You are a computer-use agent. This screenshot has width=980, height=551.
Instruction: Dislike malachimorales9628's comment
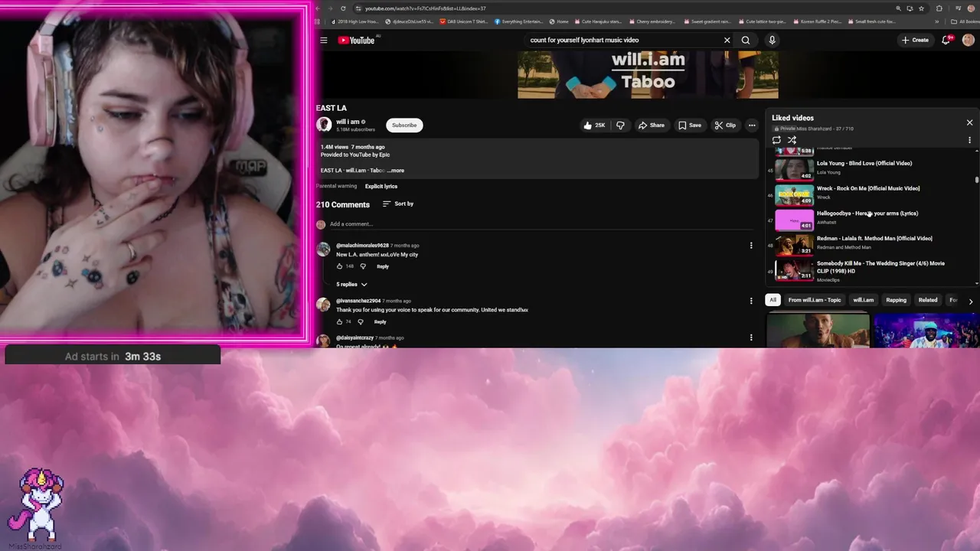coord(363,266)
